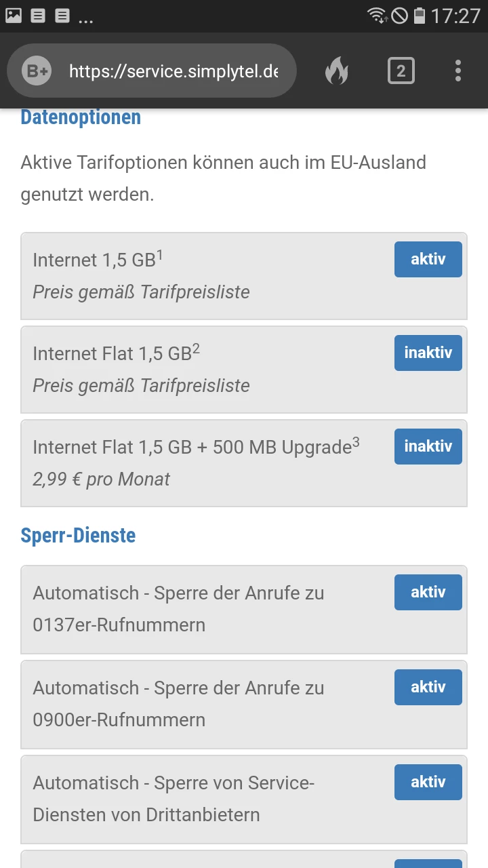Tap the battery status icon
This screenshot has width=488, height=868.
coord(420,15)
